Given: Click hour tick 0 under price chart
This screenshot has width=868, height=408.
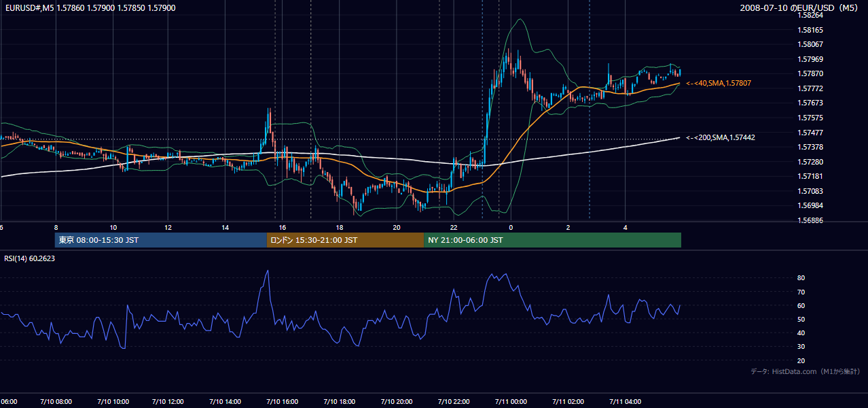Looking at the screenshot, I should 511,227.
